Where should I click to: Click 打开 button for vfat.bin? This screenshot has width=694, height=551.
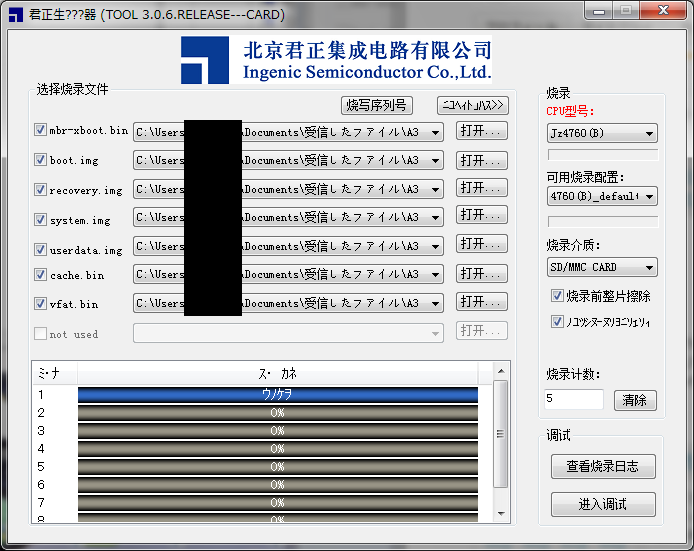[x=482, y=302]
